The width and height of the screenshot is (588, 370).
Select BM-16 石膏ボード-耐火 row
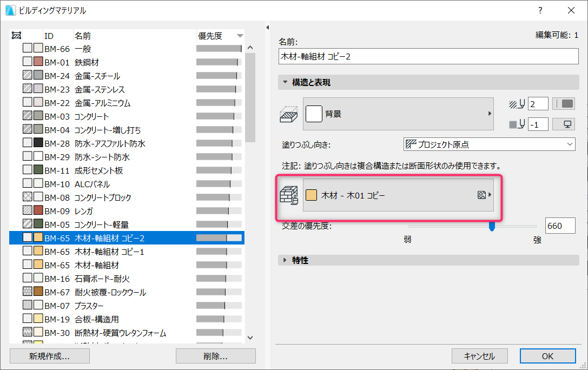[127, 279]
